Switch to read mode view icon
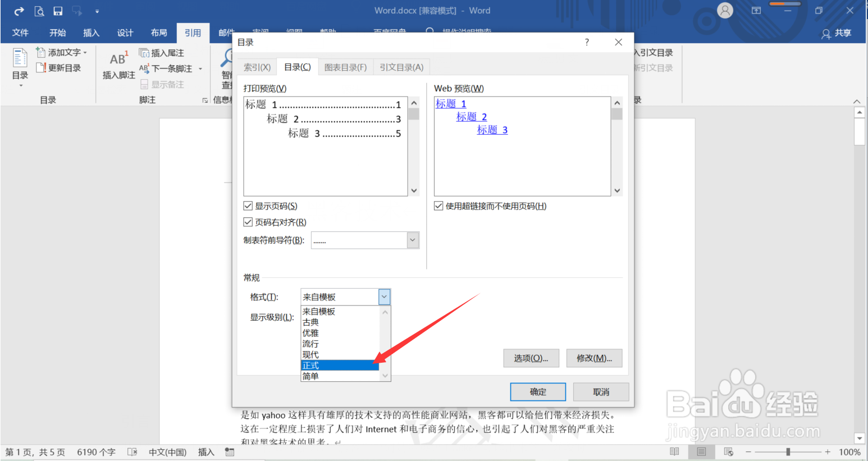868x461 pixels. pyautogui.click(x=674, y=452)
